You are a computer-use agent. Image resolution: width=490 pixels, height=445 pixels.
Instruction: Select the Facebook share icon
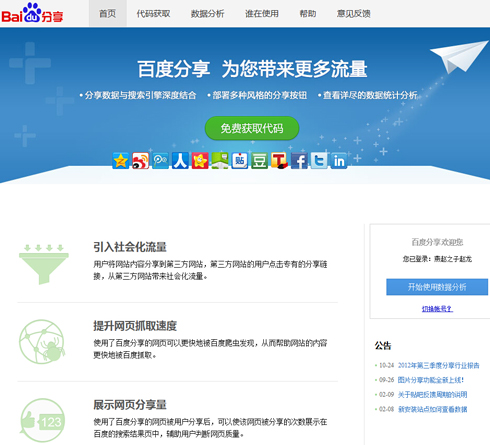[x=299, y=161]
